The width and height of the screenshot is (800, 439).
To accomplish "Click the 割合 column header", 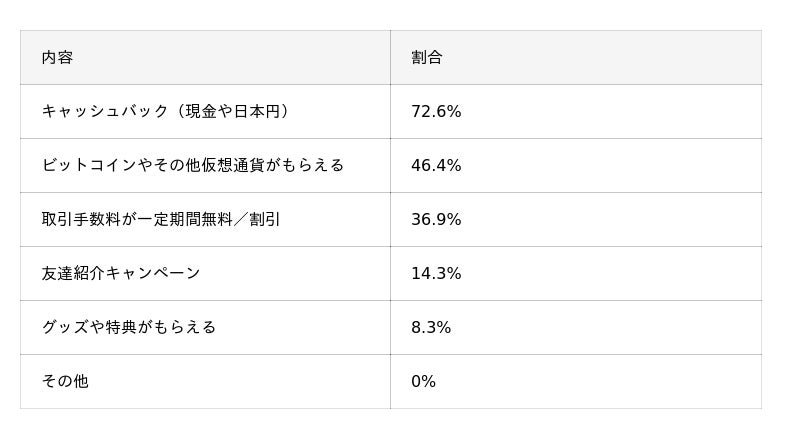I will (x=427, y=58).
